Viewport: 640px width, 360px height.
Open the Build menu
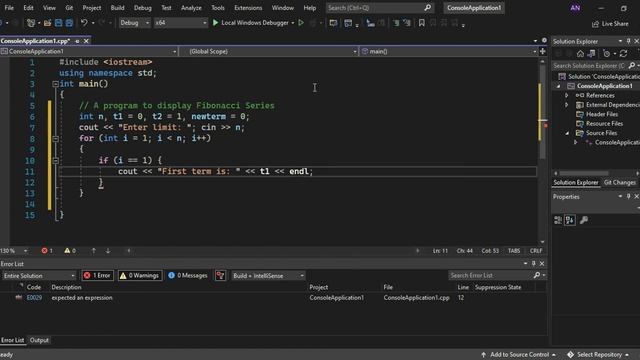118,8
